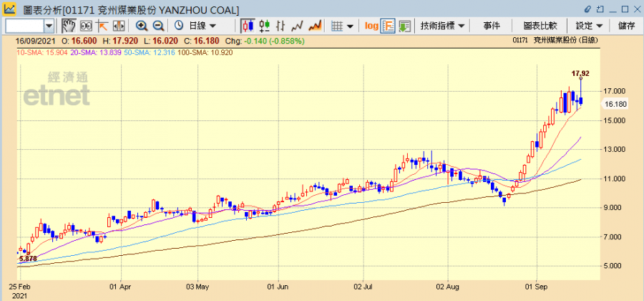This screenshot has width=644, height=301.
Task: Click the 事件 button
Action: 492,25
